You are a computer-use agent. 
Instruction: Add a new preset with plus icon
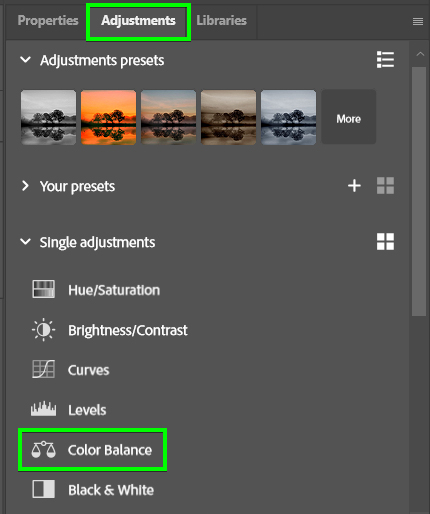[x=354, y=186]
